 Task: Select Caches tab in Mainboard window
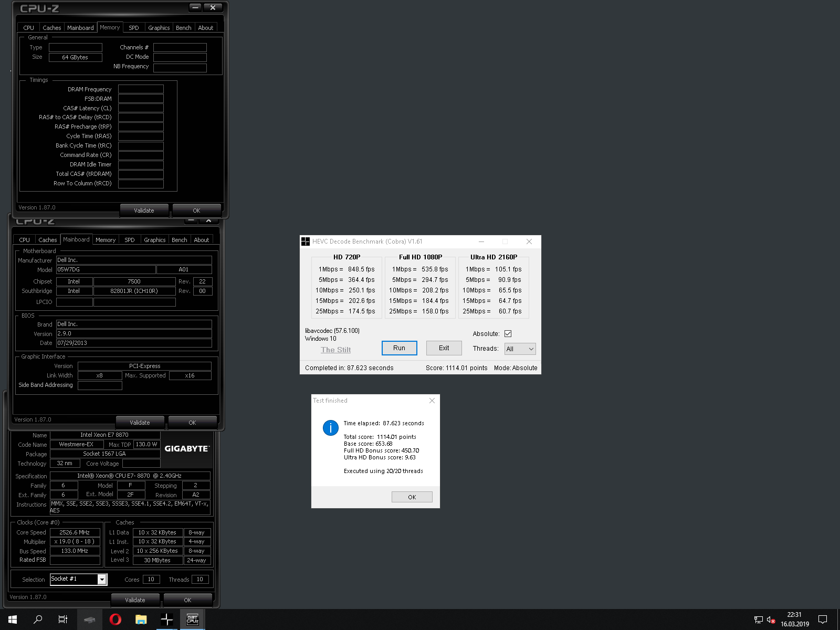pos(48,240)
